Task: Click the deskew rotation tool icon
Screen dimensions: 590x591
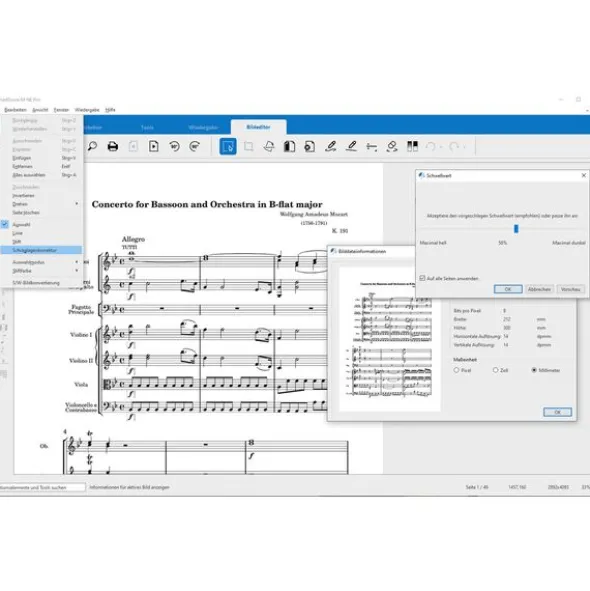Action: (x=269, y=146)
